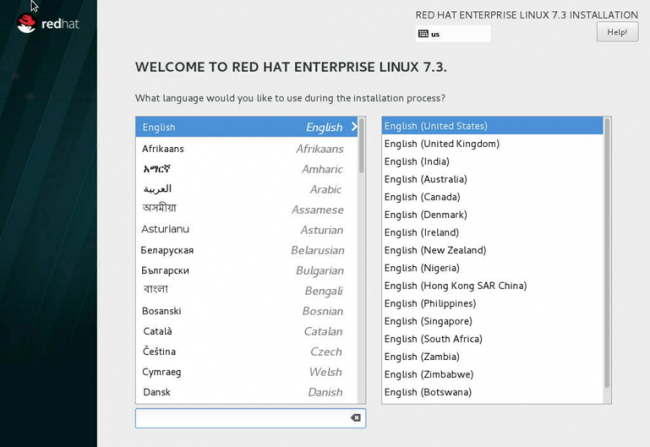This screenshot has width=650, height=447.
Task: Select Cymraeg Welsh language row
Action: pyautogui.click(x=247, y=372)
